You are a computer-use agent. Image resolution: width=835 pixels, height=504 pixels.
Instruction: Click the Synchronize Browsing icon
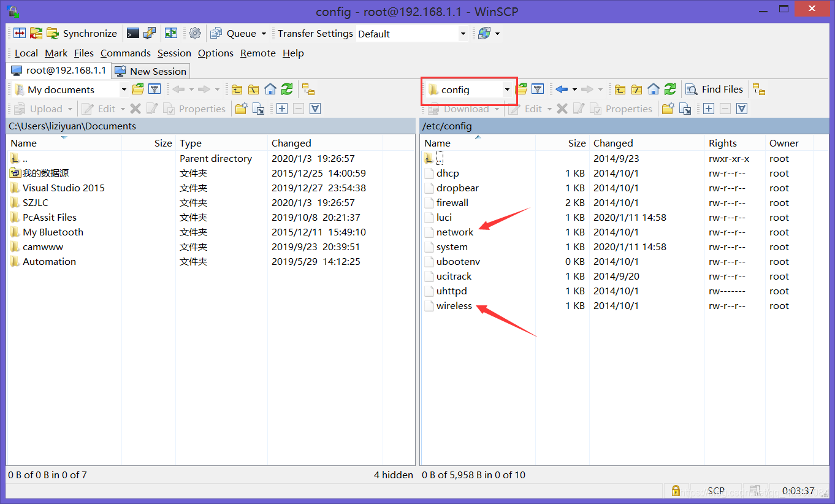pyautogui.click(x=171, y=33)
